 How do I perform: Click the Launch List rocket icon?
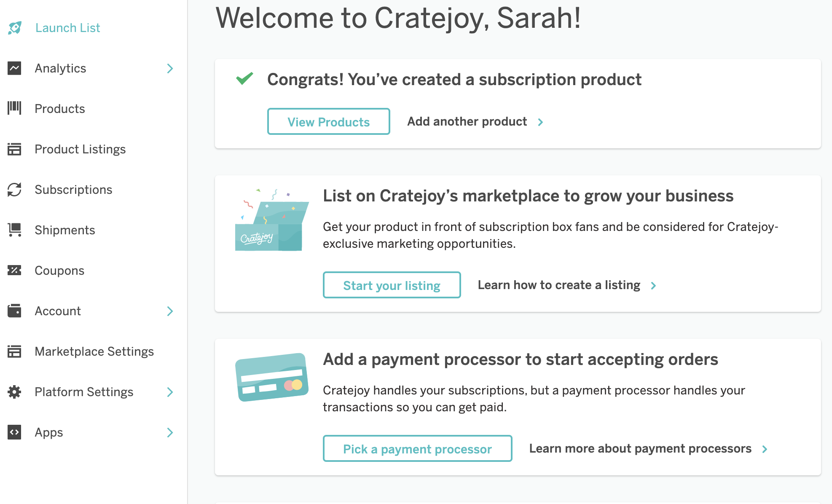point(15,28)
